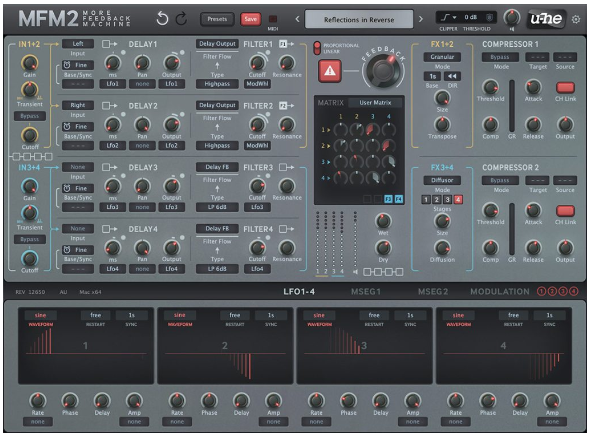Click the Delay1 clock sync icon

pyautogui.click(x=67, y=65)
